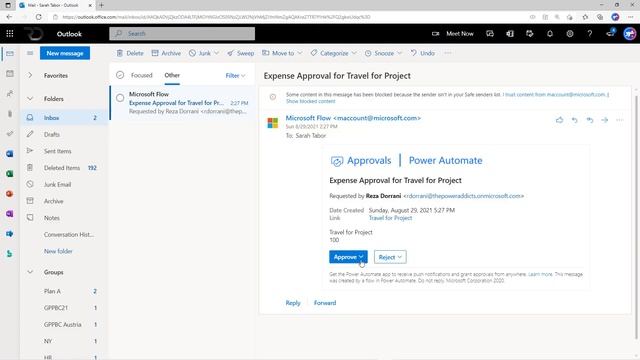Open Drafts folder
Viewport: 640px width, 360px height.
click(x=64, y=134)
